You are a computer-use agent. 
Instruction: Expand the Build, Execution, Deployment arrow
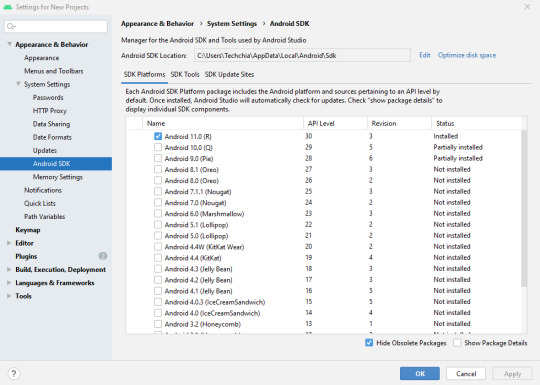[x=9, y=269]
